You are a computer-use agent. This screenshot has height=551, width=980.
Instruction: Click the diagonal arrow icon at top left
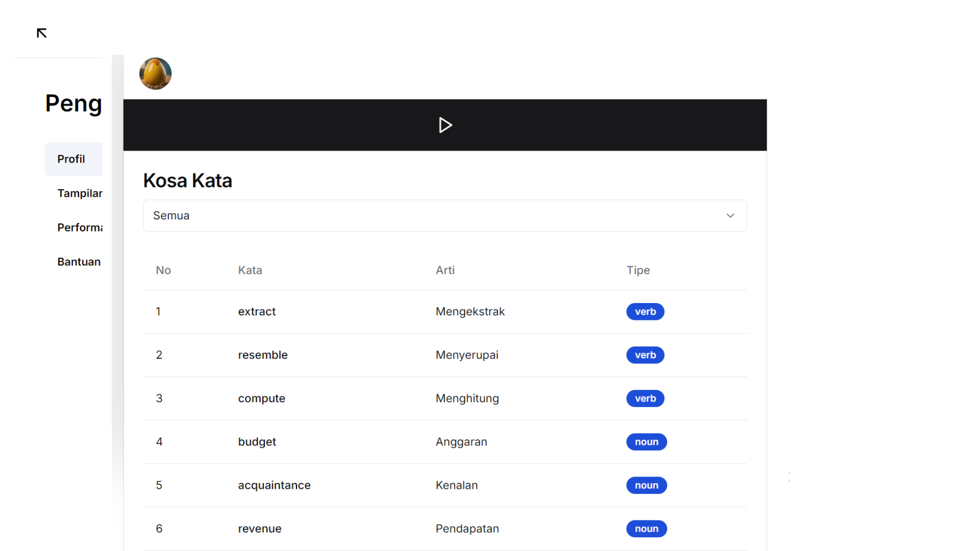click(42, 33)
